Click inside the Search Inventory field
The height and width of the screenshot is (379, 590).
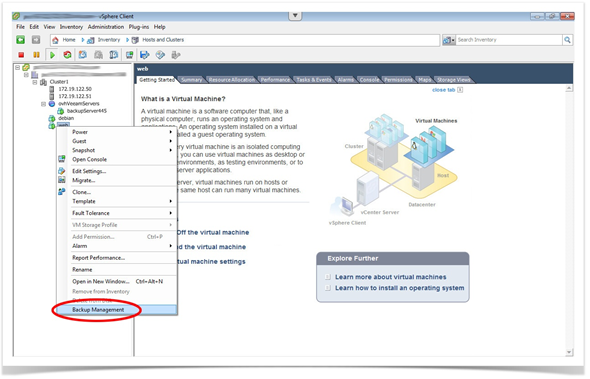(x=509, y=40)
